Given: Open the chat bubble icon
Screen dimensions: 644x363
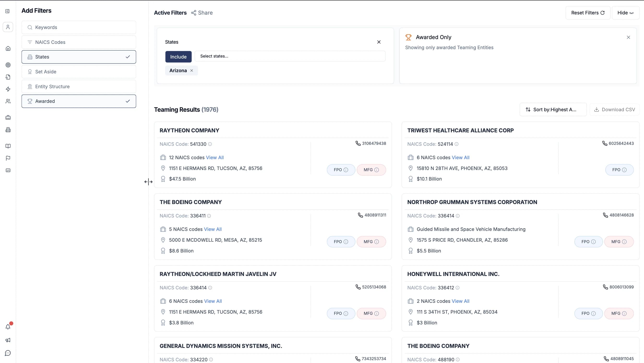Looking at the screenshot, I should pyautogui.click(x=8, y=353).
